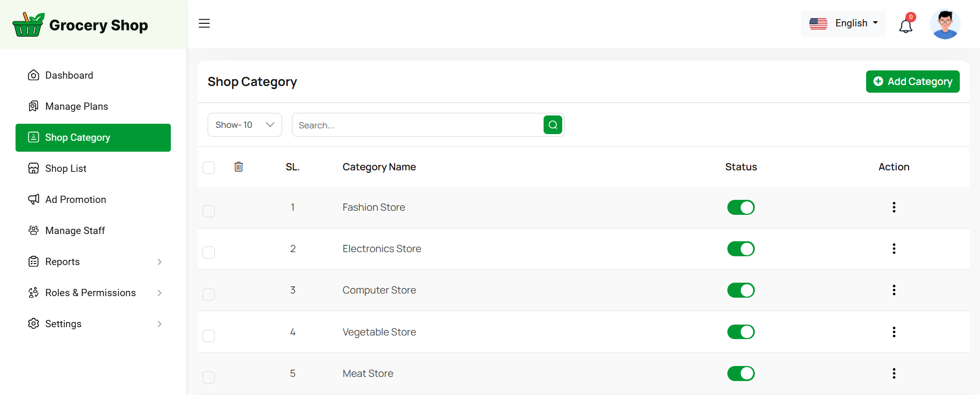Toggle status of Electronics Store
Screen dimensions: 980x395
click(740, 249)
